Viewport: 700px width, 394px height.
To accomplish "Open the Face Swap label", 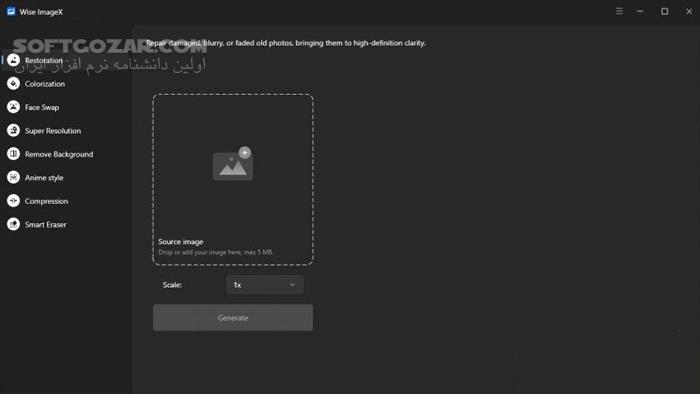I will [x=42, y=108].
